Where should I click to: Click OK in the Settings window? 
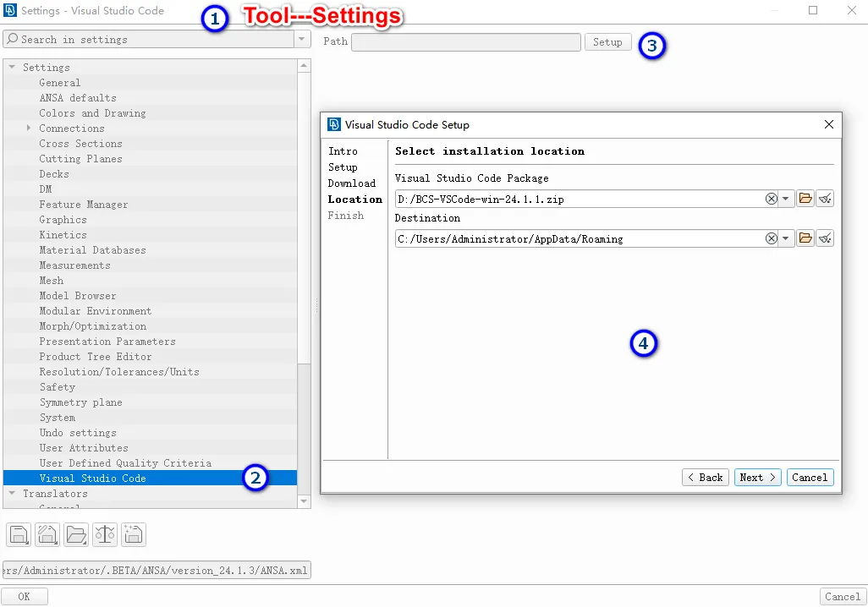point(24,597)
